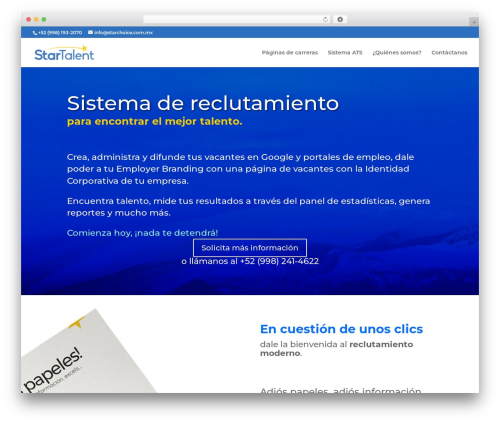Click Solicita más información button
This screenshot has height=423, width=500.
pyautogui.click(x=250, y=248)
